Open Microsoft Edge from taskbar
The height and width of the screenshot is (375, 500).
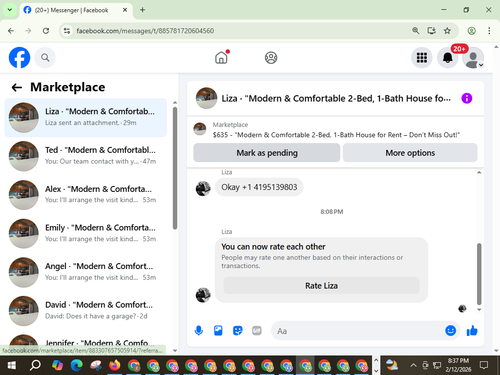click(x=77, y=365)
